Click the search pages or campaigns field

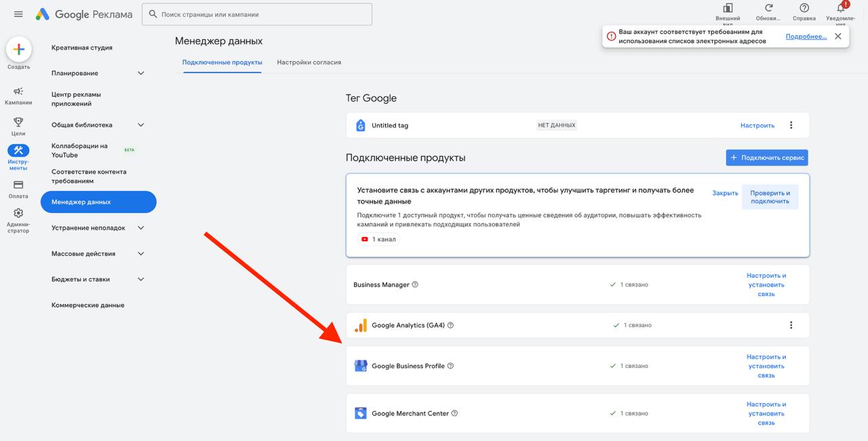pos(257,14)
